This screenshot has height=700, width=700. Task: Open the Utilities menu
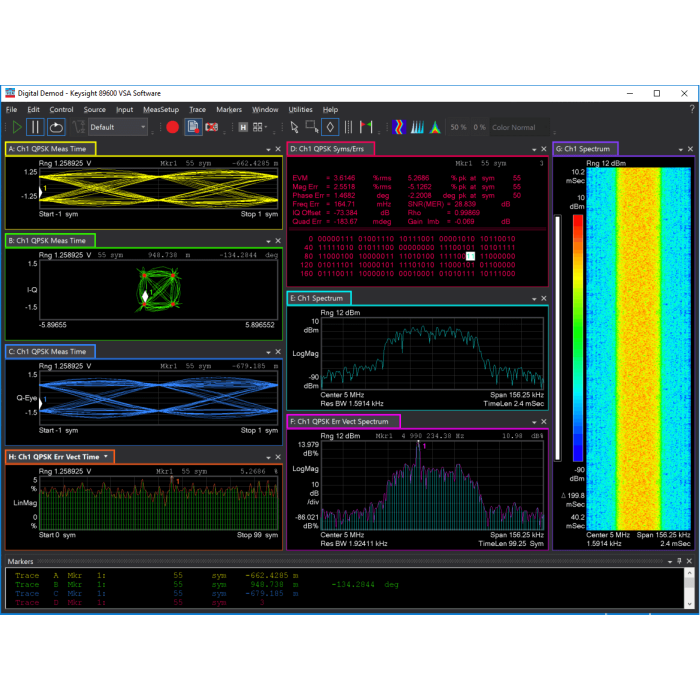[x=300, y=109]
